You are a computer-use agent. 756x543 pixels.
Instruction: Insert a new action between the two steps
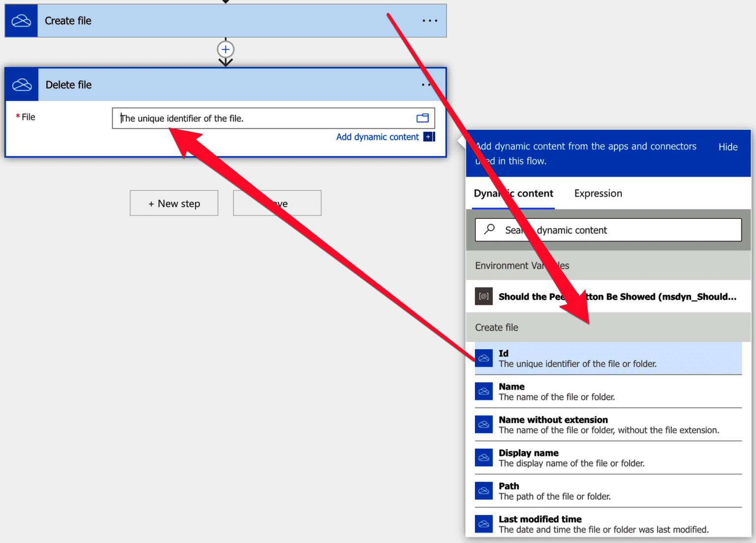click(x=225, y=49)
